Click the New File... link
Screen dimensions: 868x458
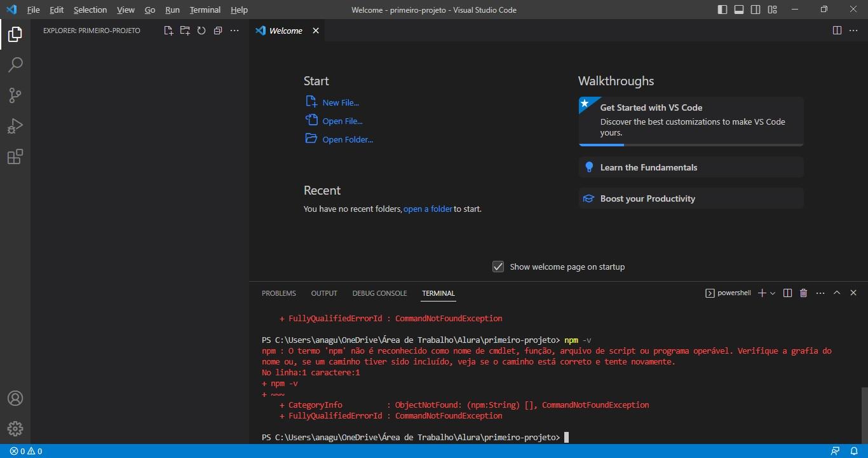341,102
